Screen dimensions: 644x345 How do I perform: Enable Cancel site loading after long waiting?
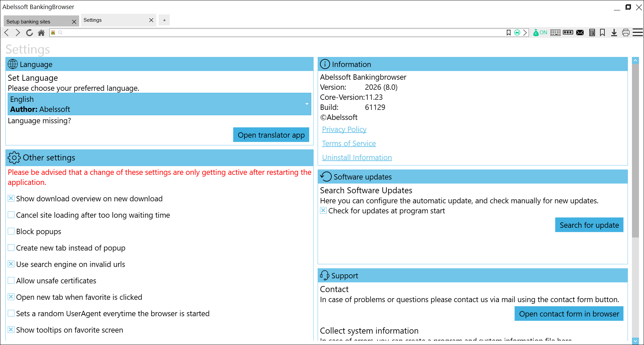coord(11,215)
